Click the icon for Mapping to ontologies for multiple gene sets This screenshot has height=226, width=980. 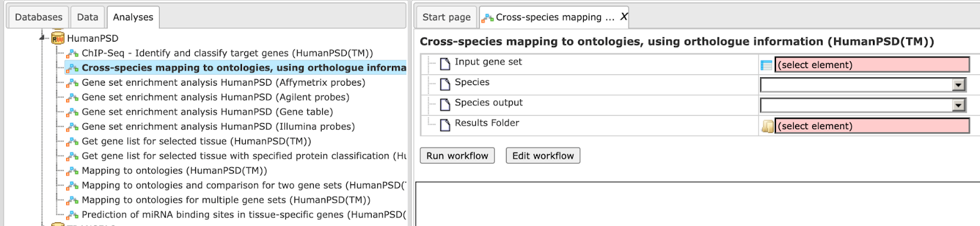pos(72,200)
